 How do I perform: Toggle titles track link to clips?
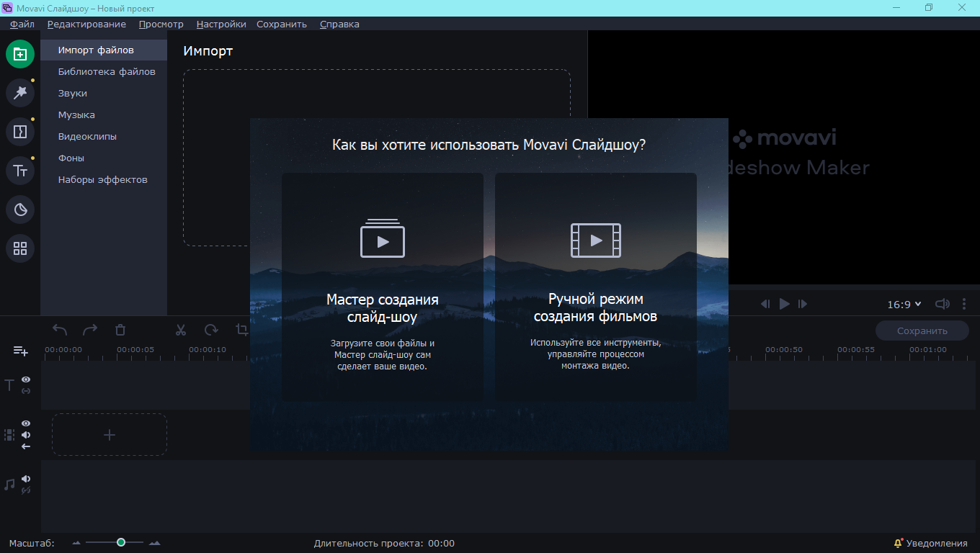click(26, 390)
